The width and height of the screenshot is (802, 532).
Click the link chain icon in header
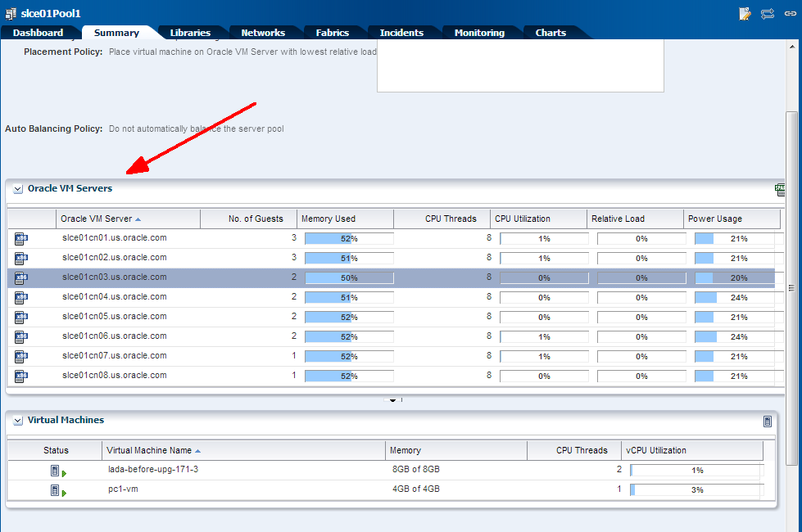791,14
